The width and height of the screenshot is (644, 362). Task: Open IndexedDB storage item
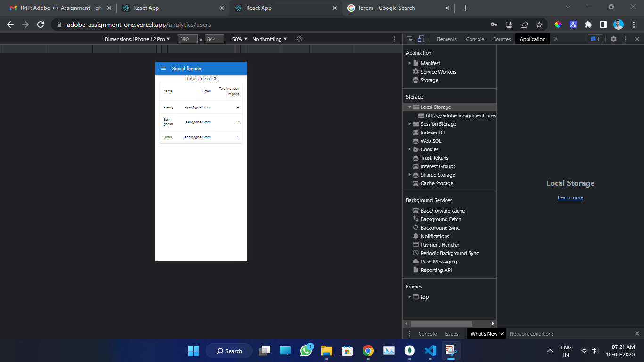click(x=433, y=132)
